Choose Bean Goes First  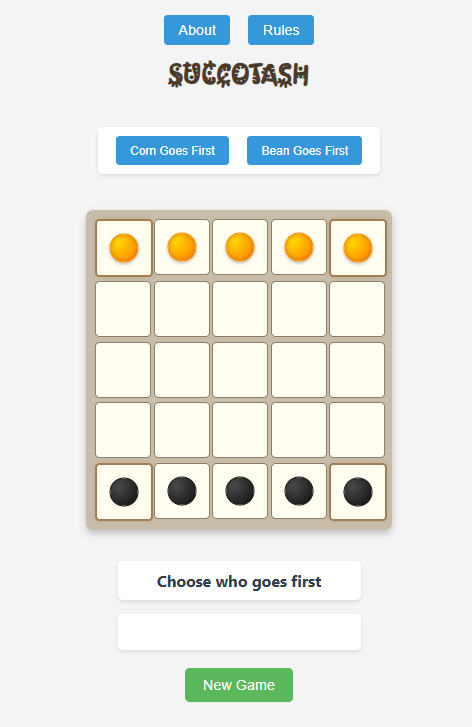305,151
